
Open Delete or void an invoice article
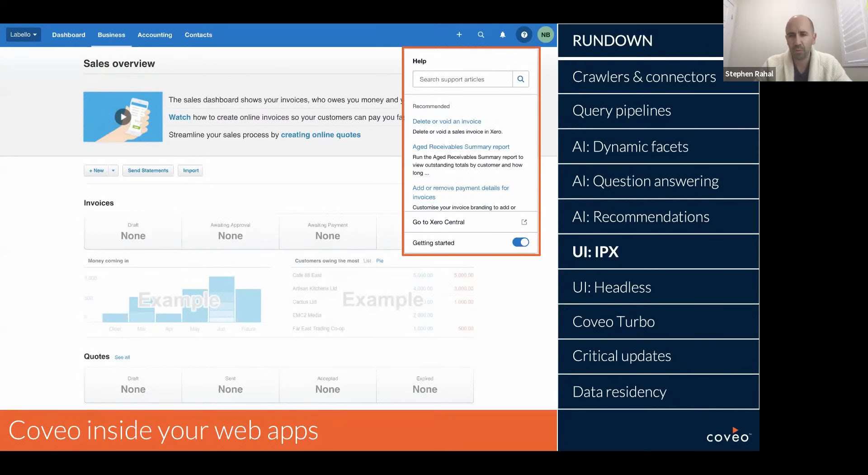click(447, 121)
